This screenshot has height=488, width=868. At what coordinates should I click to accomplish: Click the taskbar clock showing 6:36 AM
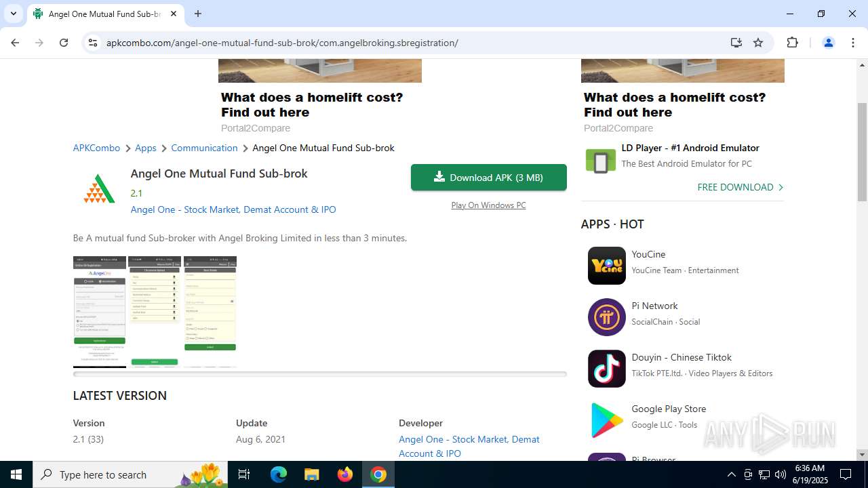[811, 474]
